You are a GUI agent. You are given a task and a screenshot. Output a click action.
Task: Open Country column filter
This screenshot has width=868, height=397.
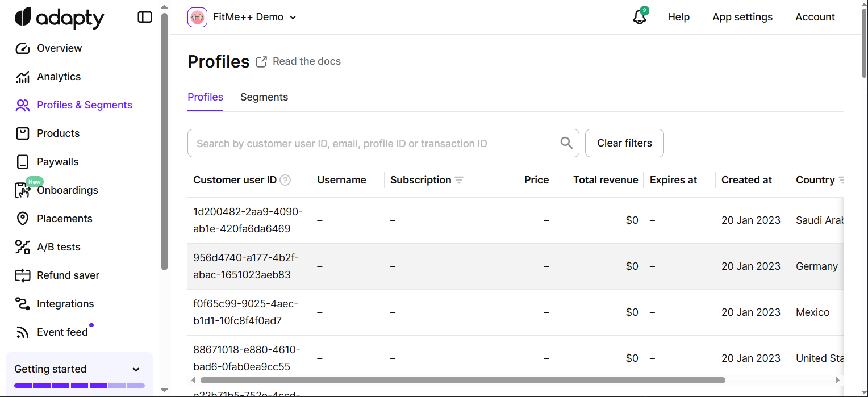point(840,180)
